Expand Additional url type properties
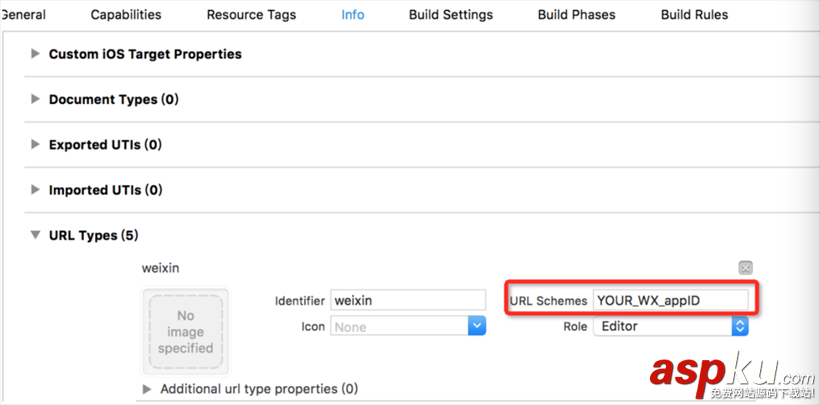The height and width of the screenshot is (405, 820). click(x=148, y=388)
